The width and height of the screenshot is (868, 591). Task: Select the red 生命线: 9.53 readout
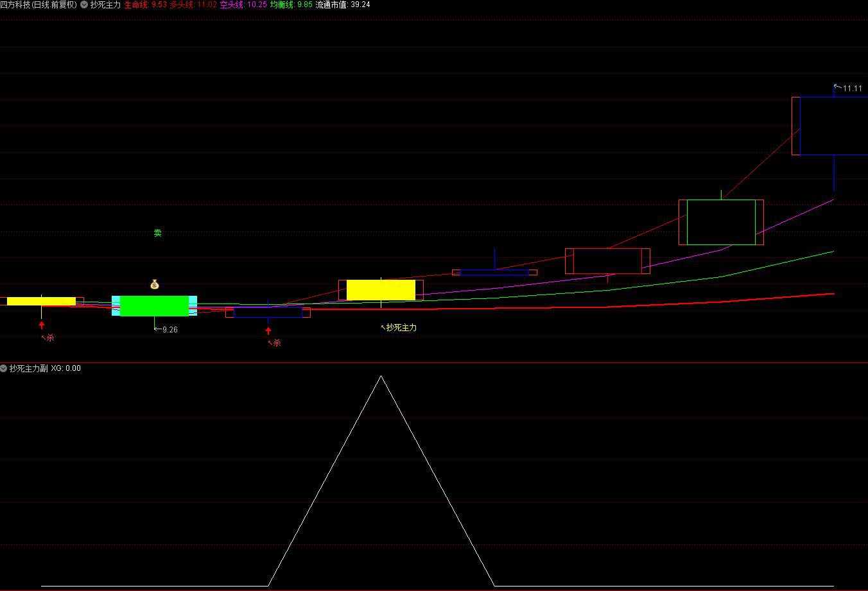click(145, 4)
